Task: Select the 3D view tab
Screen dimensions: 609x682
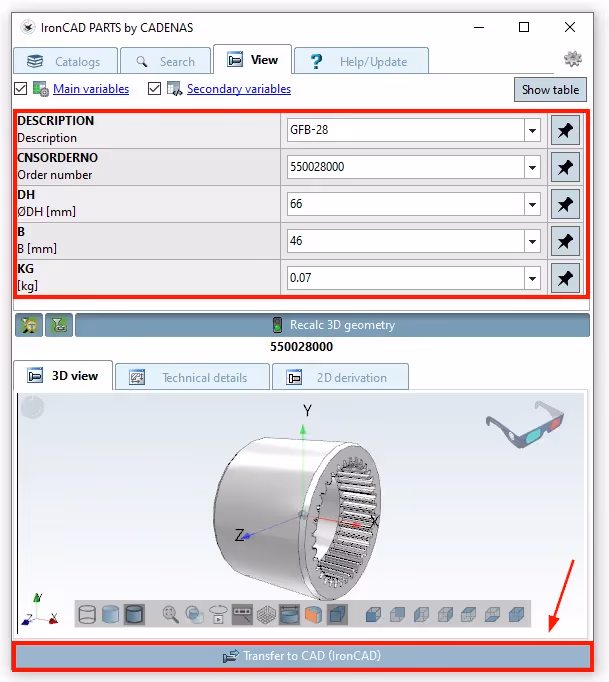Action: (x=63, y=375)
